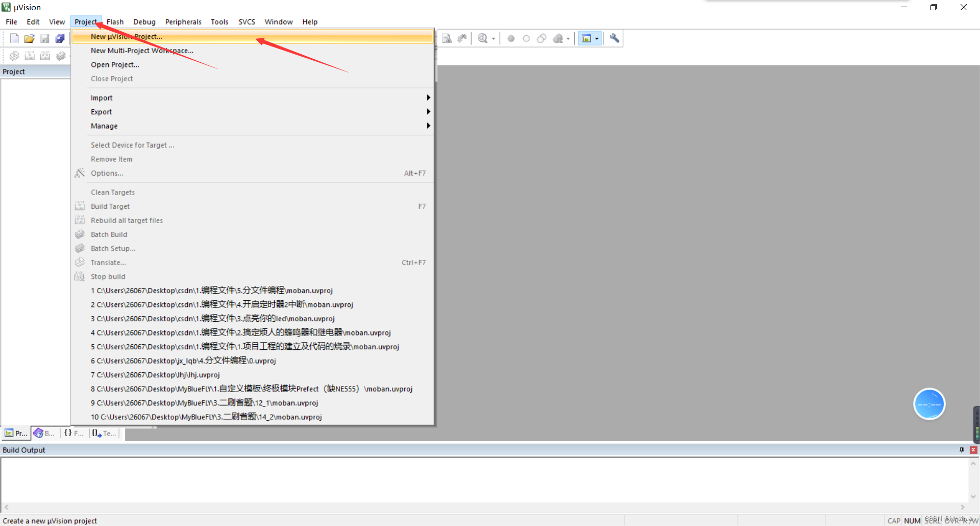The image size is (980, 526).
Task: Click the Open file folder icon
Action: point(30,38)
